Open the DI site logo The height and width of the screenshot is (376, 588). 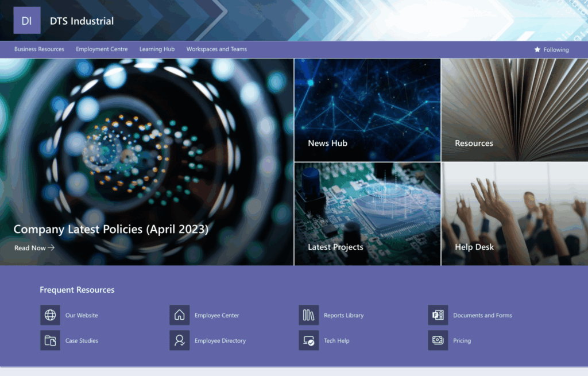click(26, 20)
